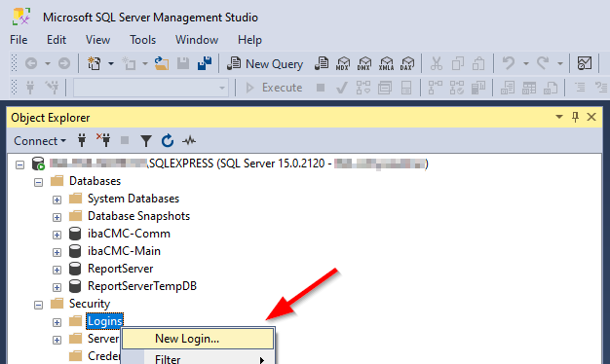This screenshot has height=364, width=610.
Task: Select the System Databases folder node
Action: pos(133,199)
